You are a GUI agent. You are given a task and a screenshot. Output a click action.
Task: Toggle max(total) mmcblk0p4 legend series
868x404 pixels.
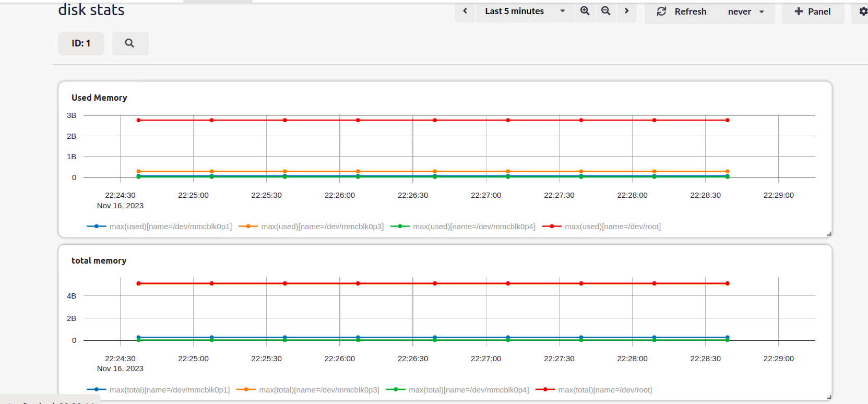click(x=457, y=390)
